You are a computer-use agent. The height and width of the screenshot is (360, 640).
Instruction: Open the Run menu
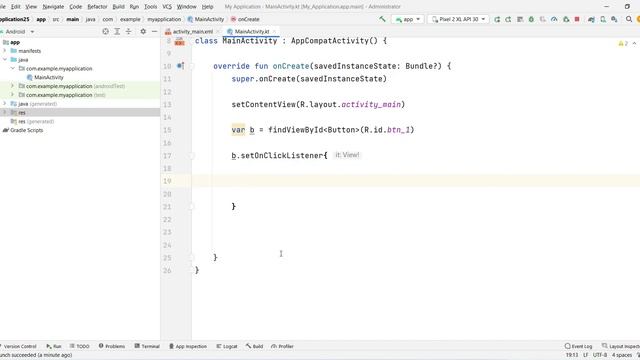(134, 7)
